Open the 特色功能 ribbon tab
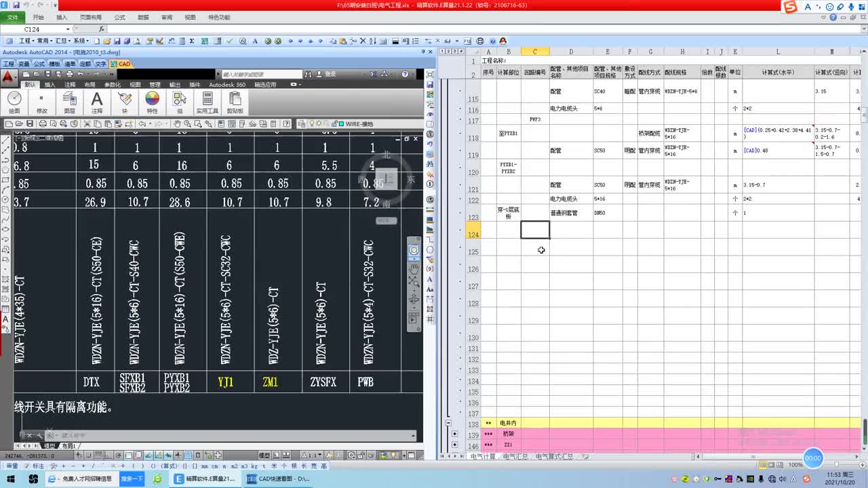Viewport: 868px width, 488px height. pos(219,18)
